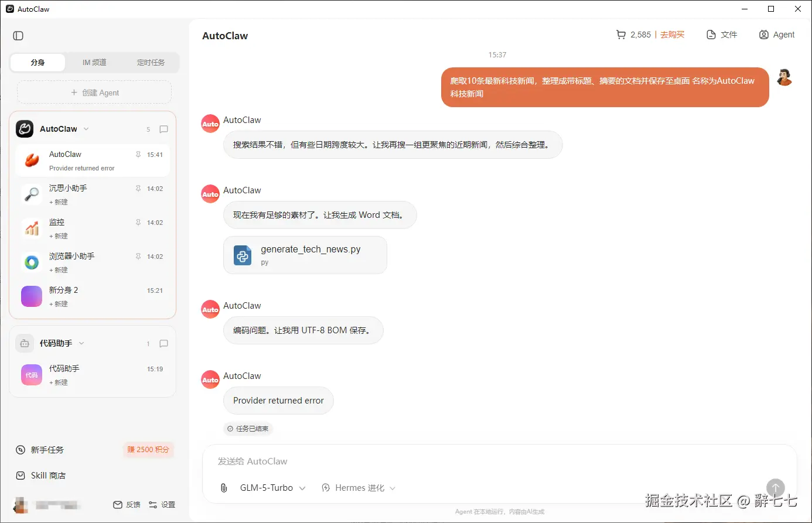The width and height of the screenshot is (812, 523).
Task: Click 新建 under 代码助手
Action: coord(59,382)
